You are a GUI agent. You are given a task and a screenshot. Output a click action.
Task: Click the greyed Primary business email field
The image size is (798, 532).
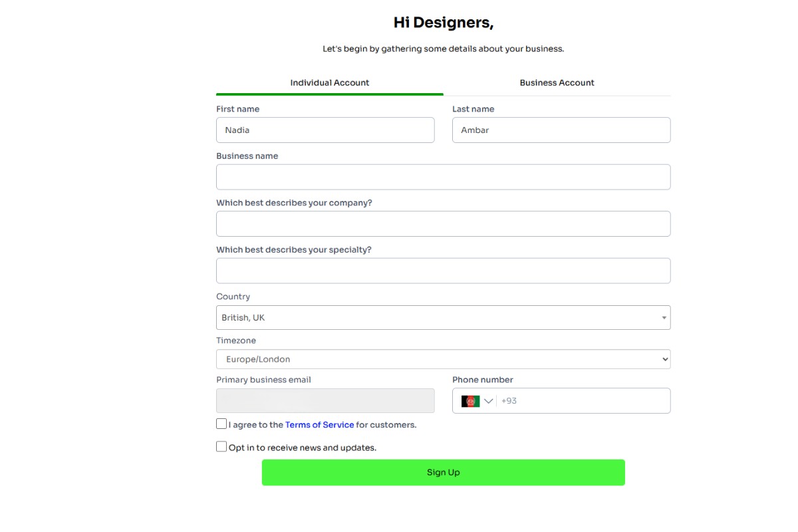pyautogui.click(x=325, y=401)
